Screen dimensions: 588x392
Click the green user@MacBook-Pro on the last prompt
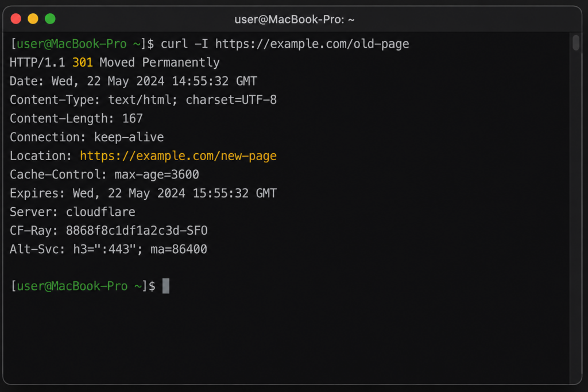(72, 286)
